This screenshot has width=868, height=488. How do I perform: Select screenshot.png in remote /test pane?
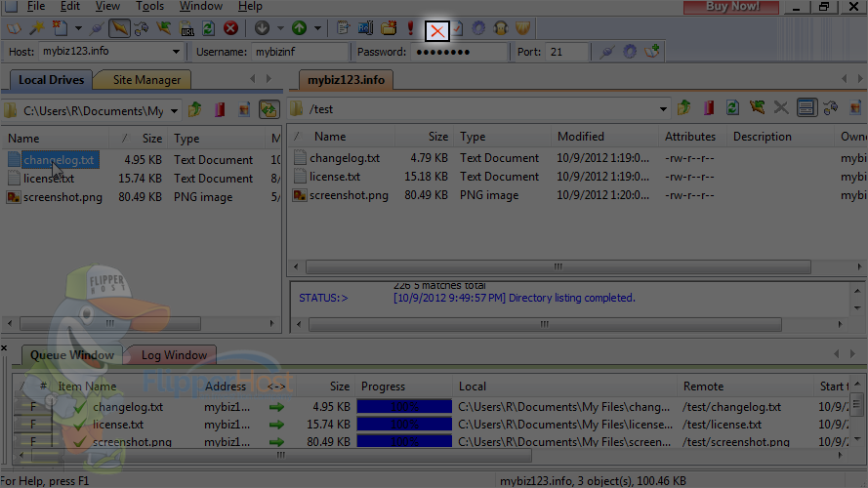click(x=349, y=195)
